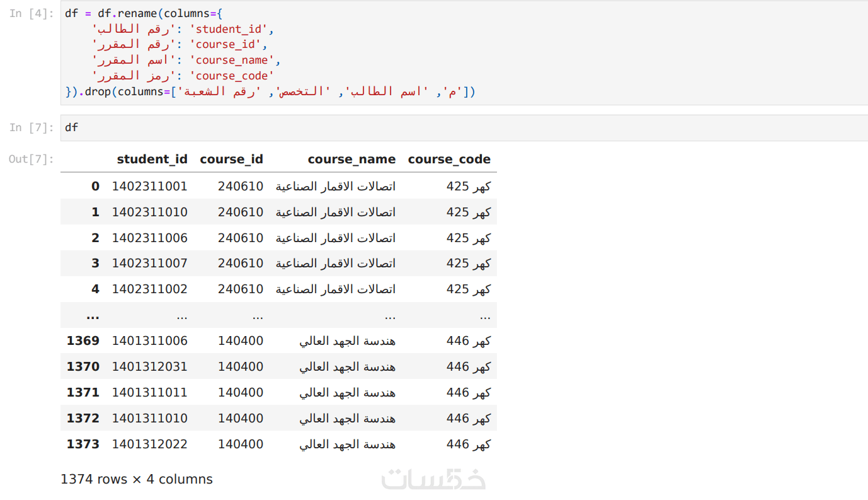Select row index 1369 in the dataframe

83,340
